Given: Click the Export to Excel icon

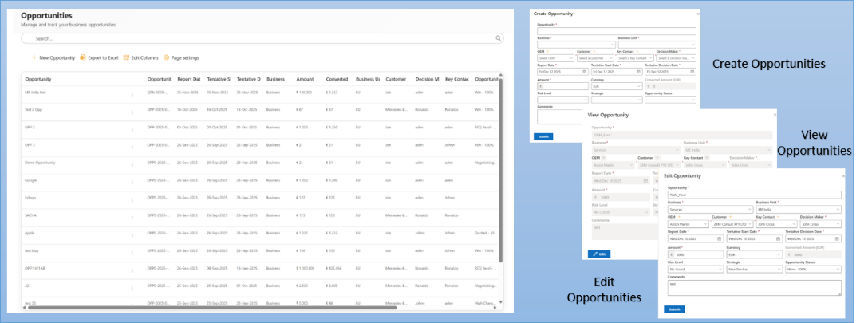Looking at the screenshot, I should (83, 58).
